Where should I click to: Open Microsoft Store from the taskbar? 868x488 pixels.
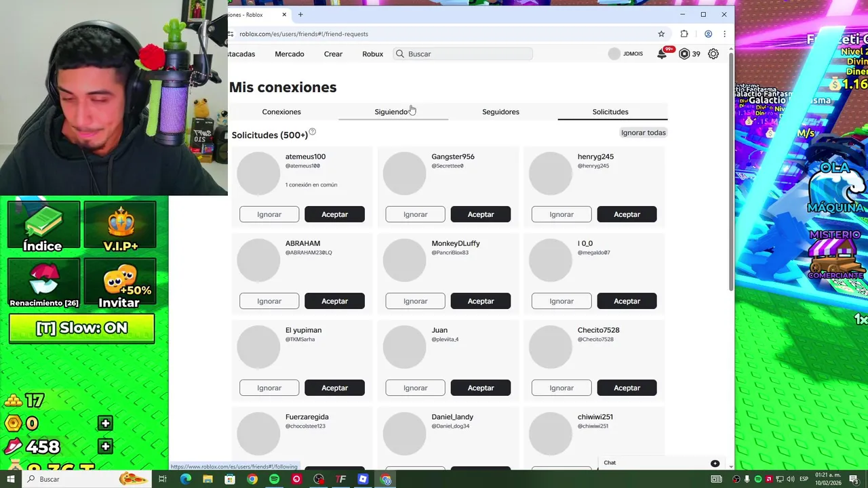click(230, 479)
